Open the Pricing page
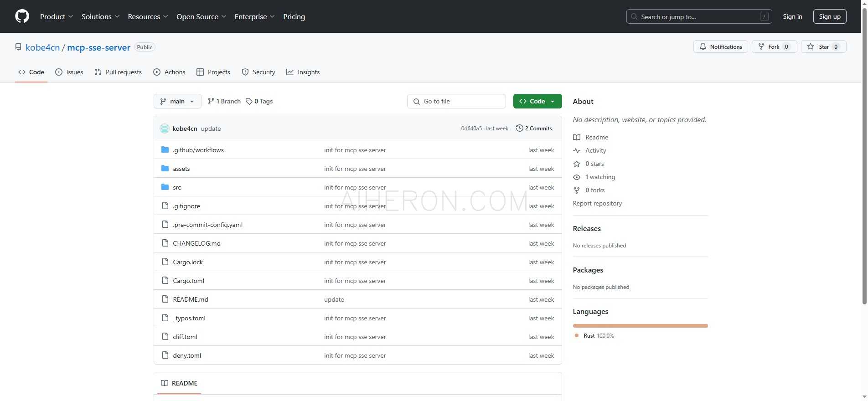The height and width of the screenshot is (401, 868). tap(294, 16)
